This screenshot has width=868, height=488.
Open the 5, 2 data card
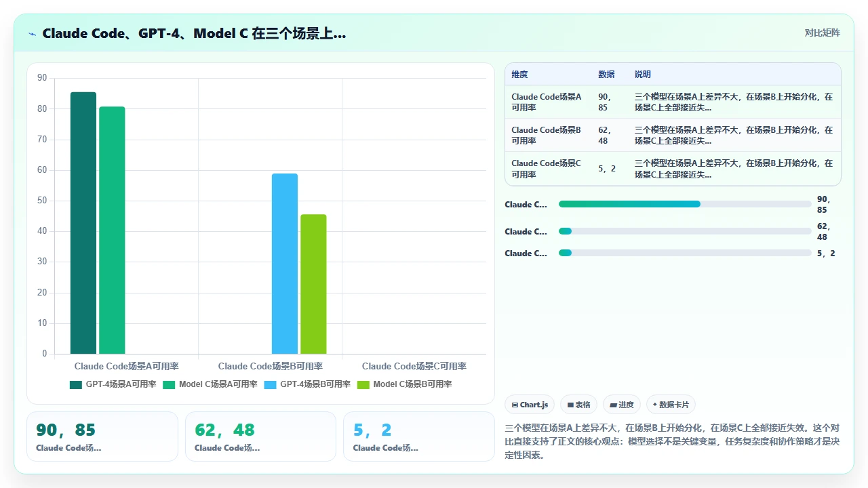[x=419, y=436]
